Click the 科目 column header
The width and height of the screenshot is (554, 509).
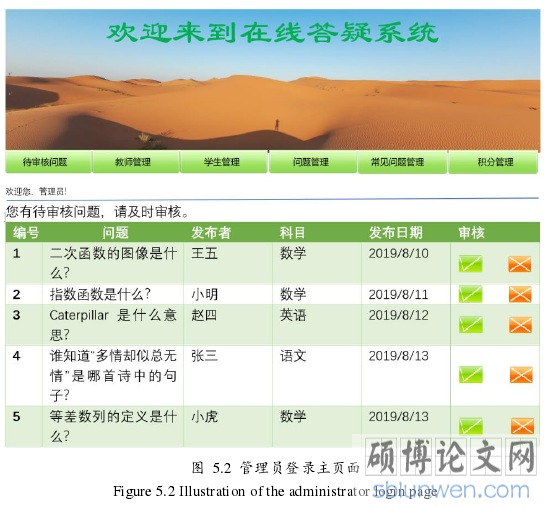293,232
